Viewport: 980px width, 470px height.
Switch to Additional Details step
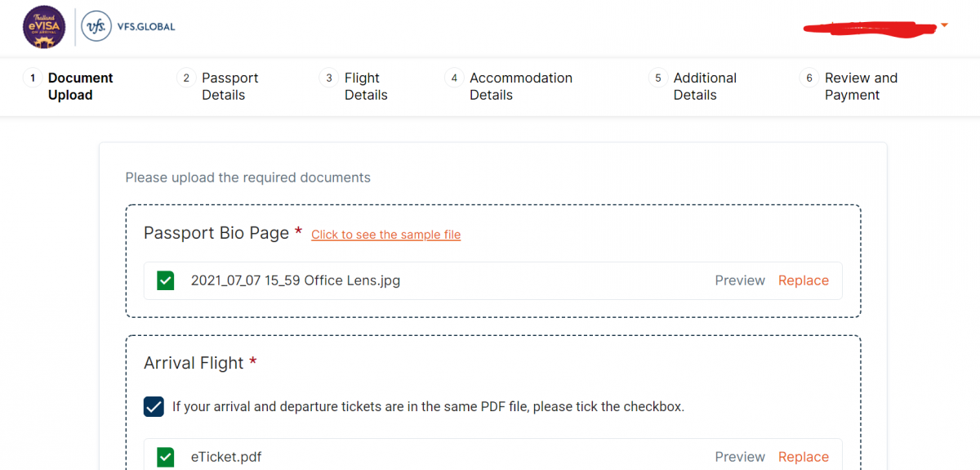705,87
